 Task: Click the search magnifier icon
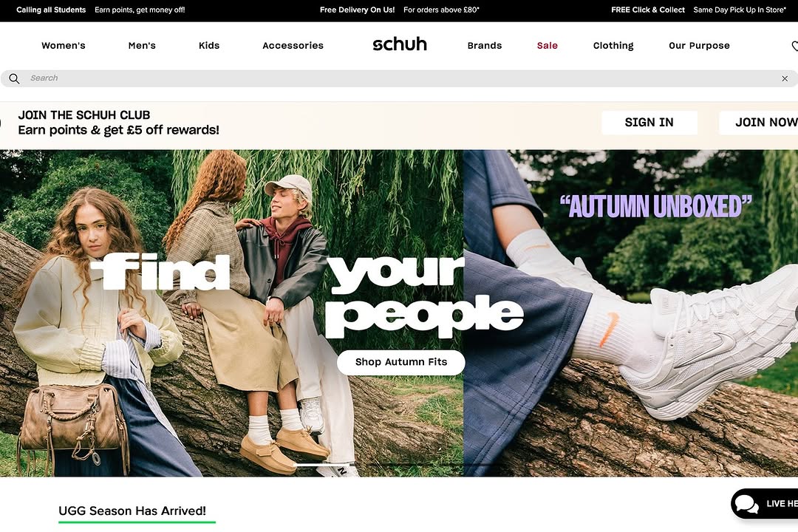[14, 78]
